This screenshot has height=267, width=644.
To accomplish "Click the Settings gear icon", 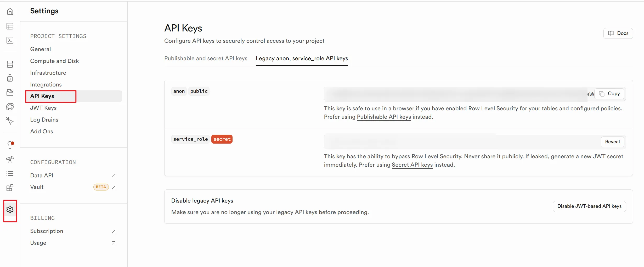I will point(10,210).
